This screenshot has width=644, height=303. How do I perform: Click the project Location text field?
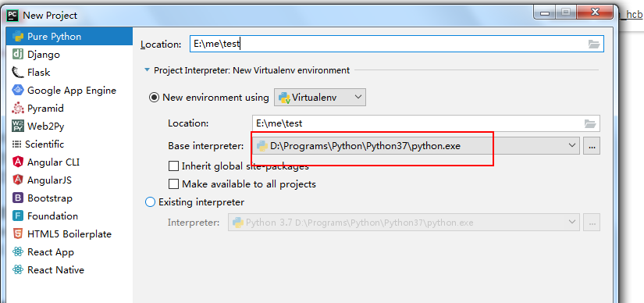coord(397,44)
